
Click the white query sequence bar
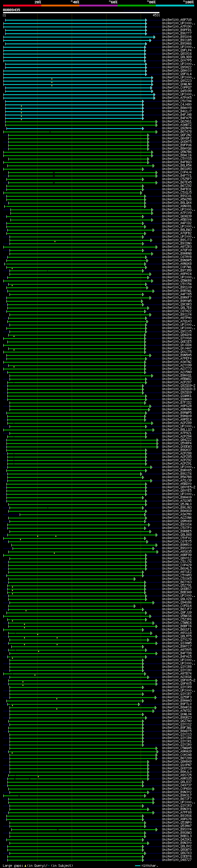coord(81,13)
